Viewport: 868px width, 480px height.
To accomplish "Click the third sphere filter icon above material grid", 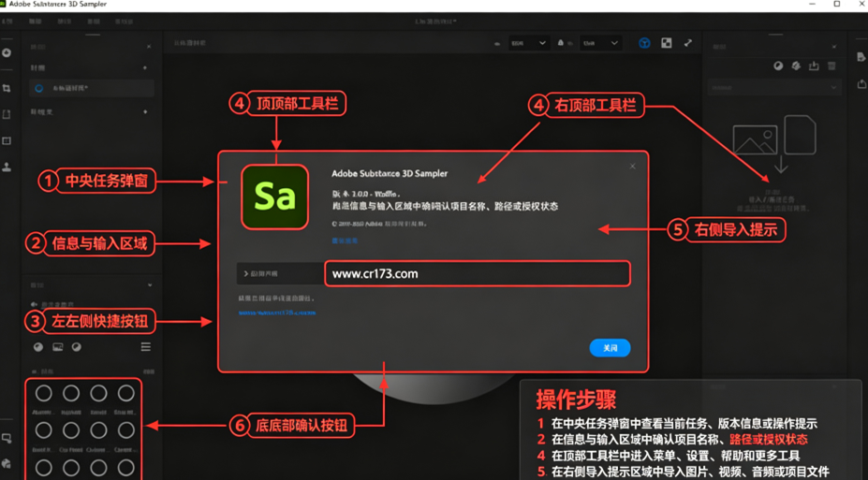I will [x=77, y=347].
